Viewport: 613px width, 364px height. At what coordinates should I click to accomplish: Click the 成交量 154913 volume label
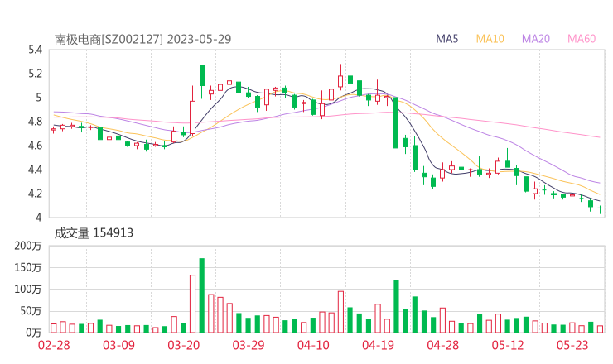pos(94,233)
